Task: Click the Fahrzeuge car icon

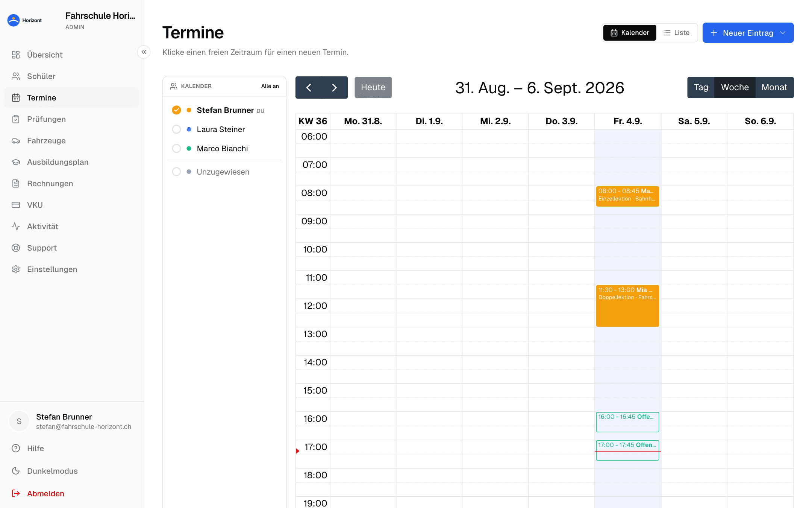Action: coord(16,141)
